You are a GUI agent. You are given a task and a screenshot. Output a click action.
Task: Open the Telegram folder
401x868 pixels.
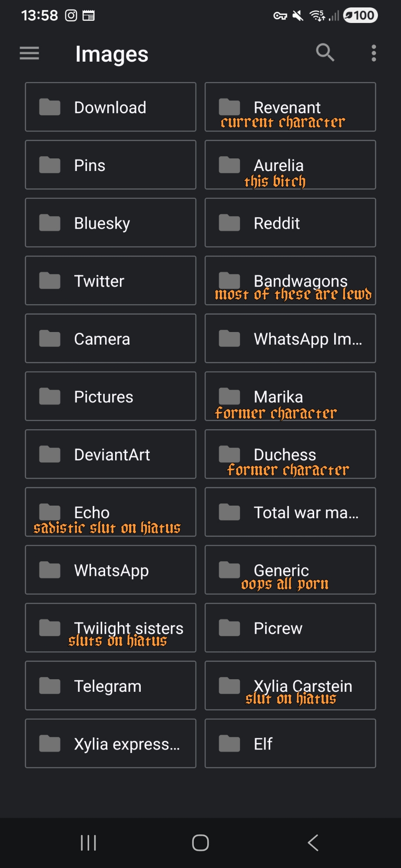point(110,686)
